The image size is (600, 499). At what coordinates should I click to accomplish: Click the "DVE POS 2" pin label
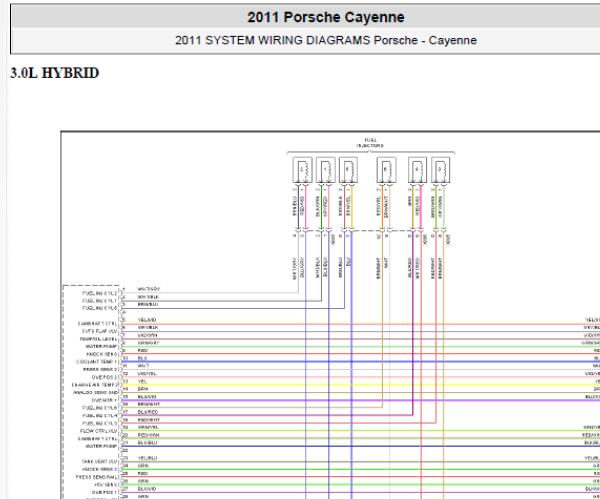pyautogui.click(x=105, y=377)
